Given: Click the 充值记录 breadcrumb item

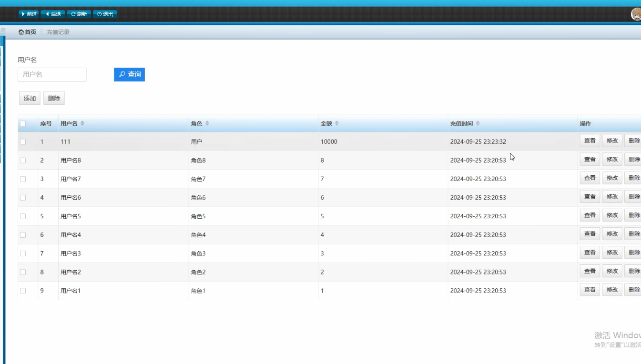Looking at the screenshot, I should (58, 32).
